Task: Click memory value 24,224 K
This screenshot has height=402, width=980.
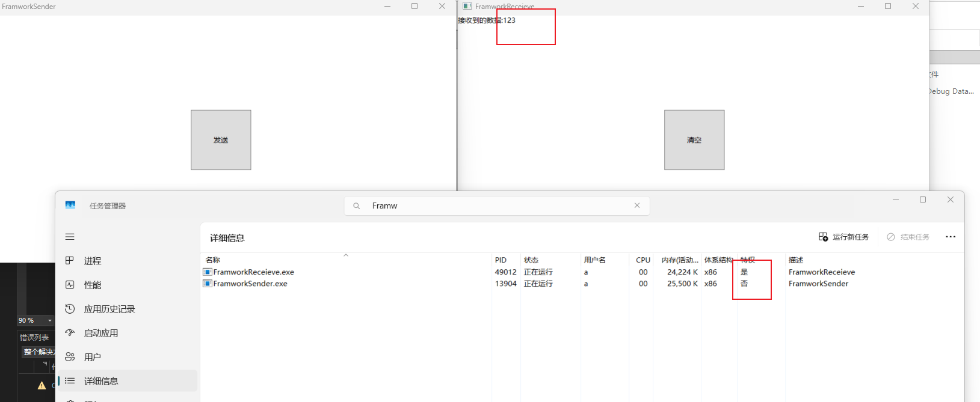Action: (x=682, y=272)
